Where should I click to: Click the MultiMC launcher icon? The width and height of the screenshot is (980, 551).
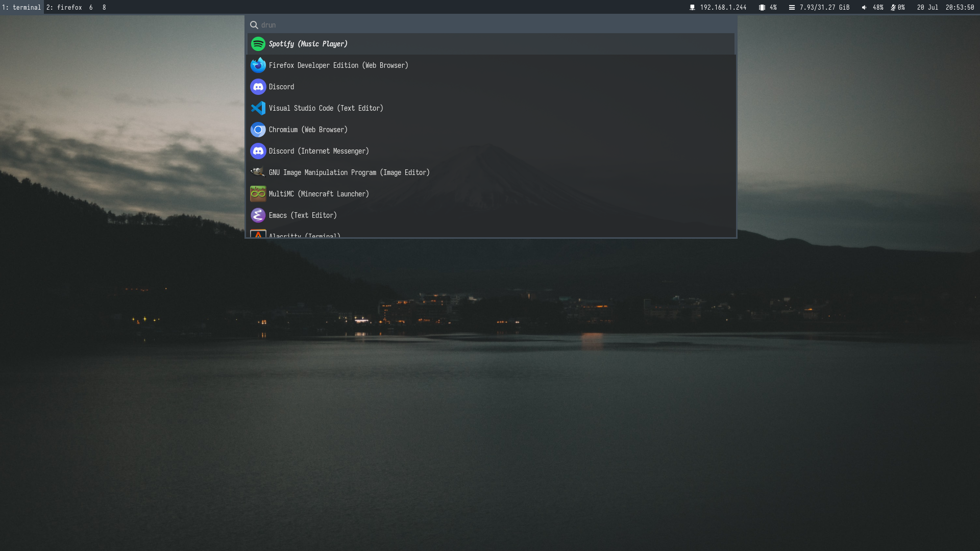click(x=258, y=194)
